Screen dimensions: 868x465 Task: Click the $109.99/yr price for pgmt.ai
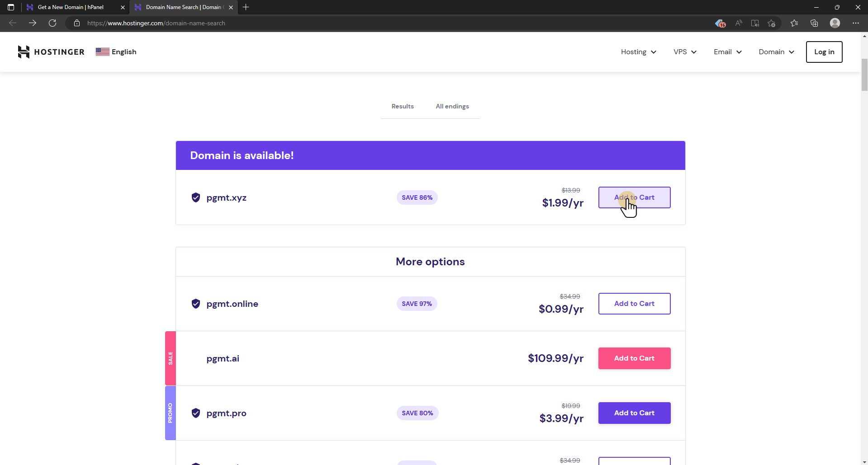(555, 358)
